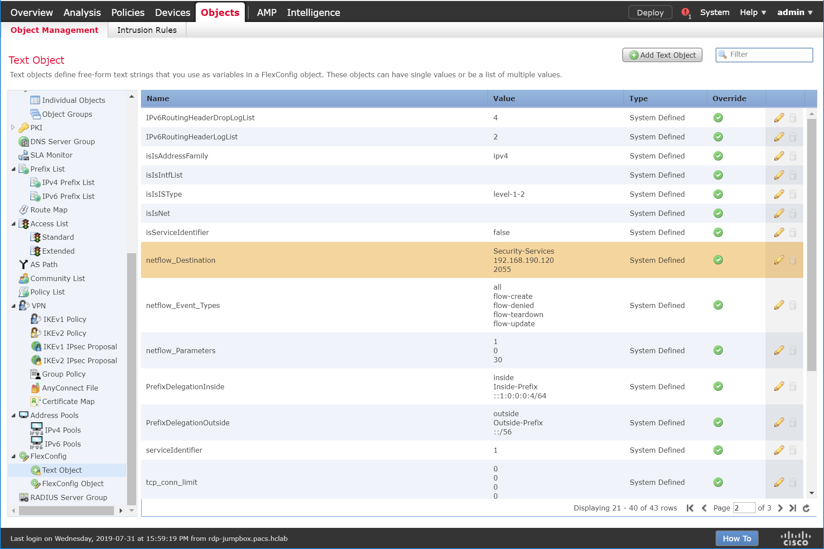Click the edit pencil for netflow_Destination

click(778, 260)
